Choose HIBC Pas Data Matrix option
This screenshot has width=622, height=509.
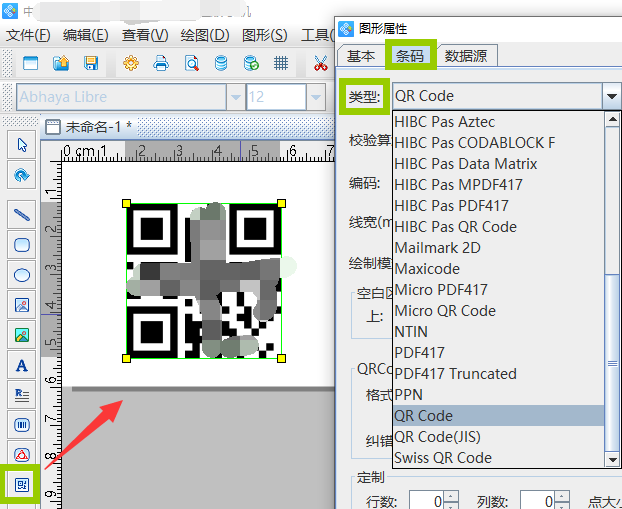click(x=499, y=164)
